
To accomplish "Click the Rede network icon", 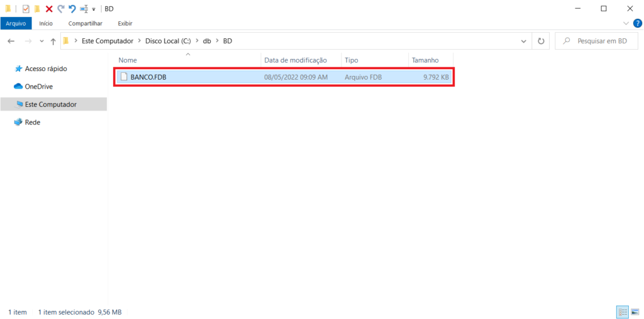I will pos(18,122).
